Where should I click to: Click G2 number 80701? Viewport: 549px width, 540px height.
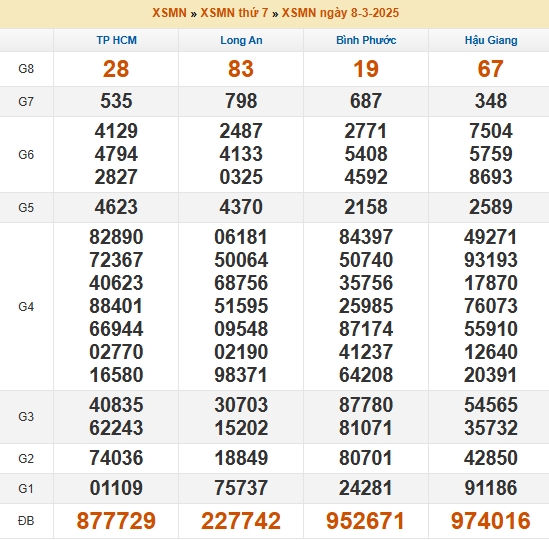point(366,458)
